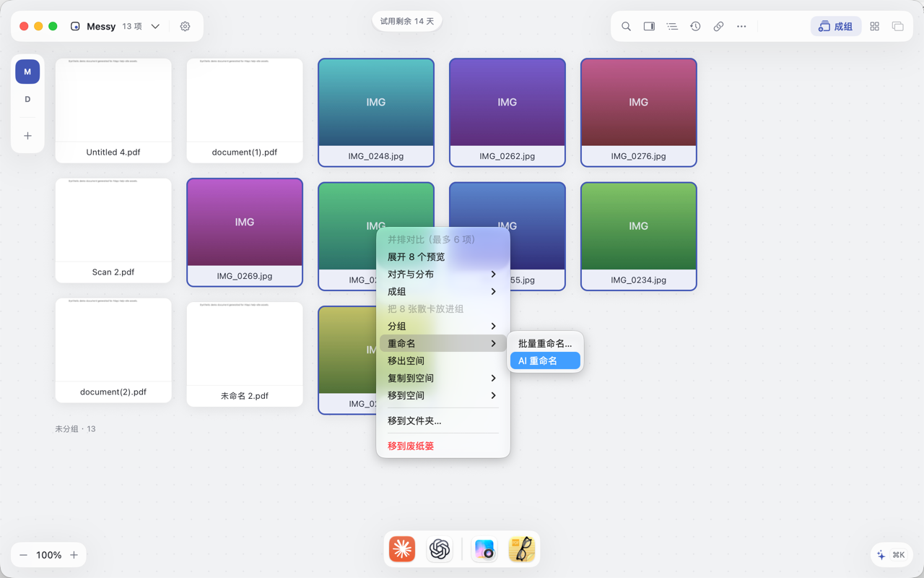Expand the 移到空间 submenu
This screenshot has height=578, width=924.
click(443, 396)
